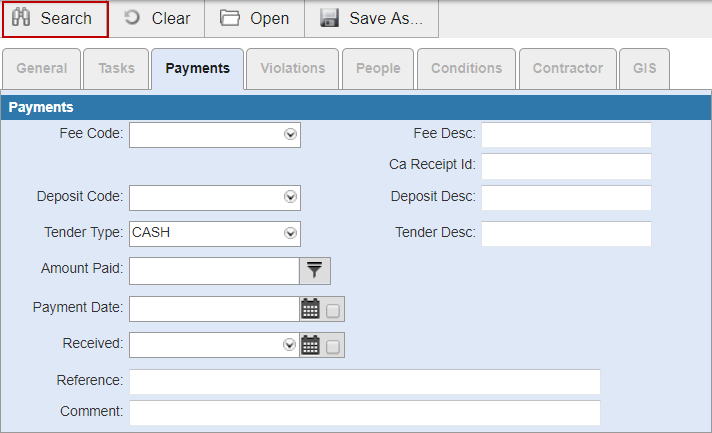Click the Clear undo icon button
712x433 pixels.
coord(157,19)
